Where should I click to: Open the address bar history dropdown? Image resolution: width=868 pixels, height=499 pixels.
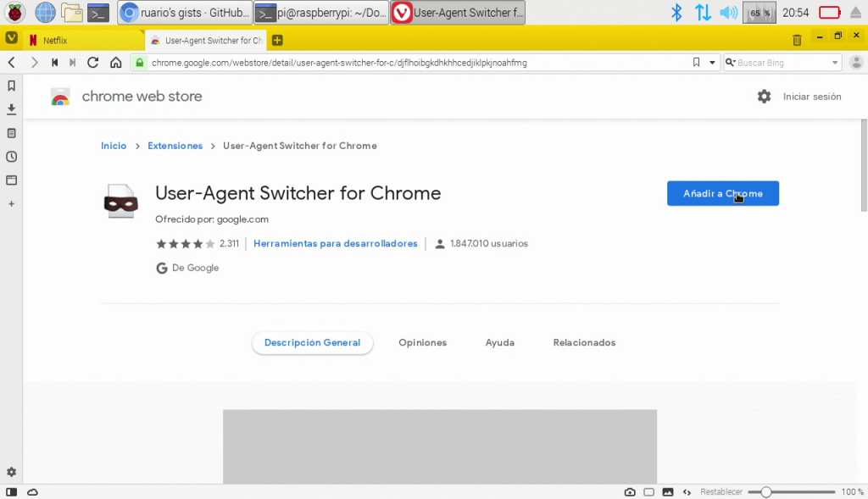click(x=712, y=63)
